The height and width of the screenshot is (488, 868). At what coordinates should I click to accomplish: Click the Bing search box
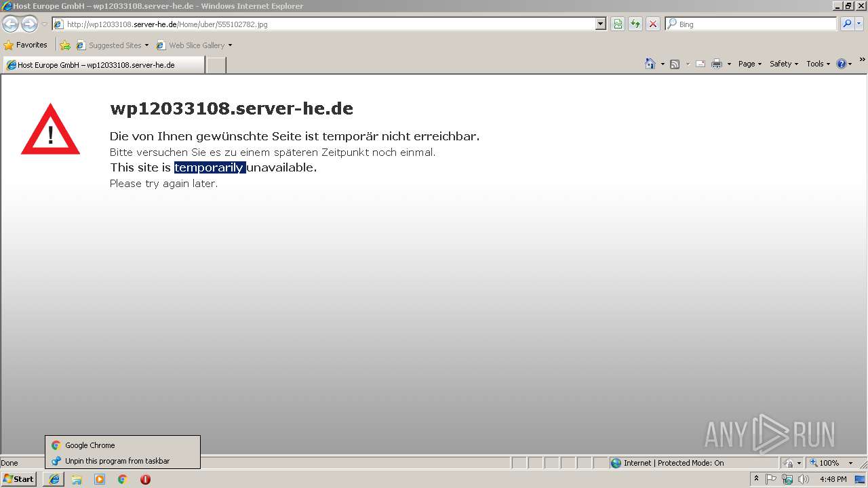[x=751, y=24]
